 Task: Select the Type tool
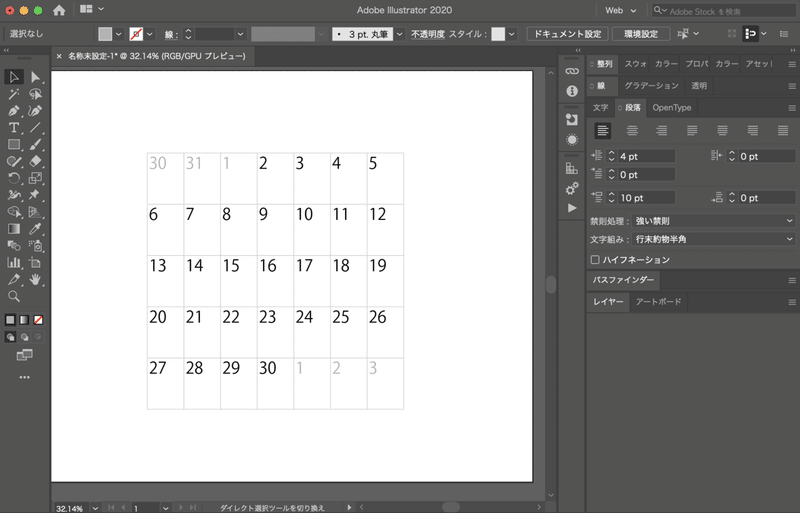tap(14, 128)
